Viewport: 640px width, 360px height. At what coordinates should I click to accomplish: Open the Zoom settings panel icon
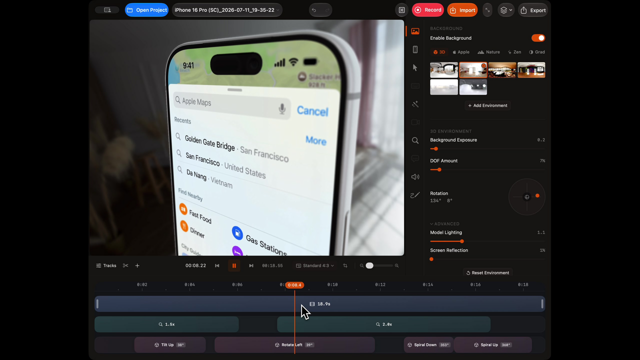pyautogui.click(x=415, y=140)
